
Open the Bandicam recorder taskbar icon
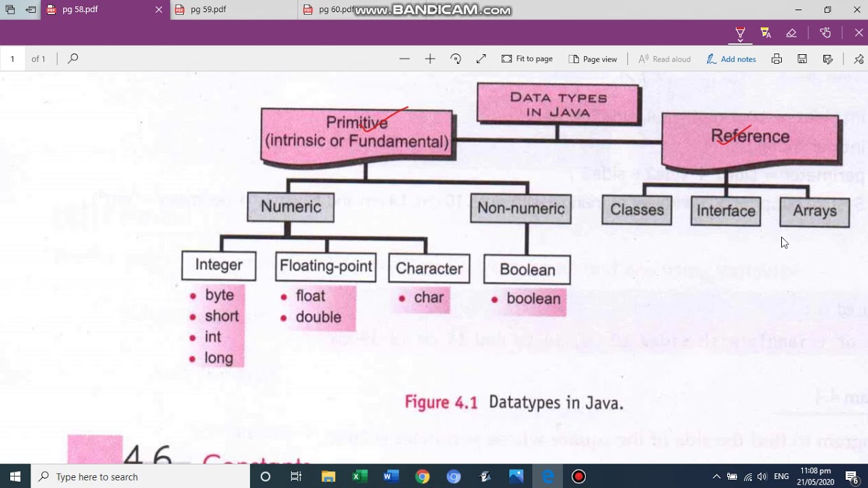(578, 476)
